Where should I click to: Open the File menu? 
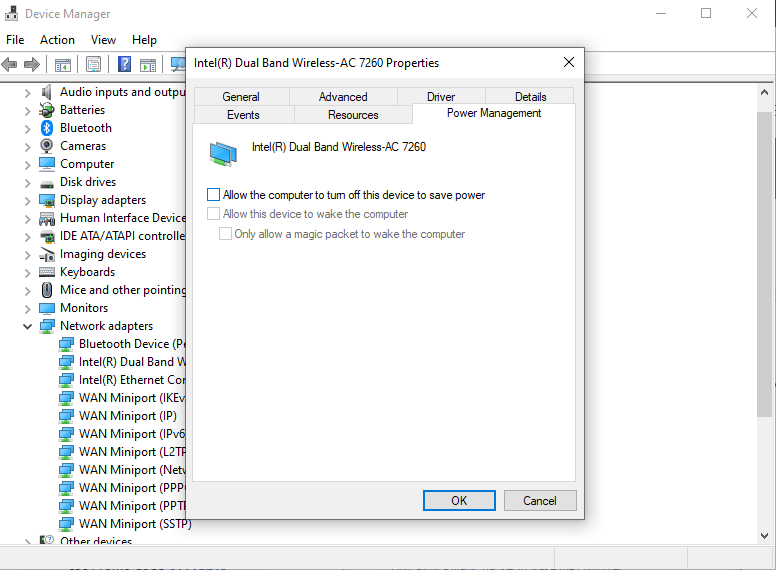(15, 40)
